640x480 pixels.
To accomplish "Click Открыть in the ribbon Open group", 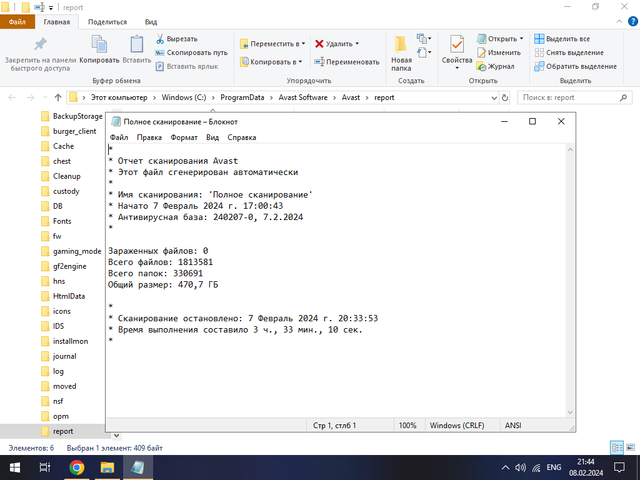I will (497, 39).
